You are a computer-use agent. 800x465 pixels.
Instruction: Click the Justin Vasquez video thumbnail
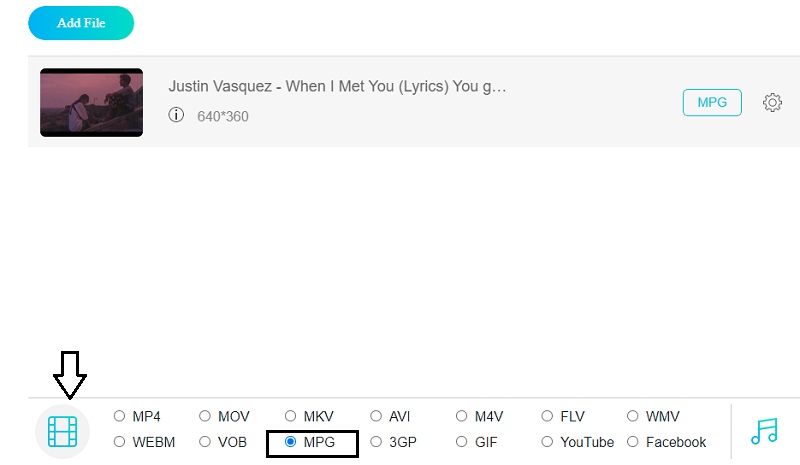91,102
